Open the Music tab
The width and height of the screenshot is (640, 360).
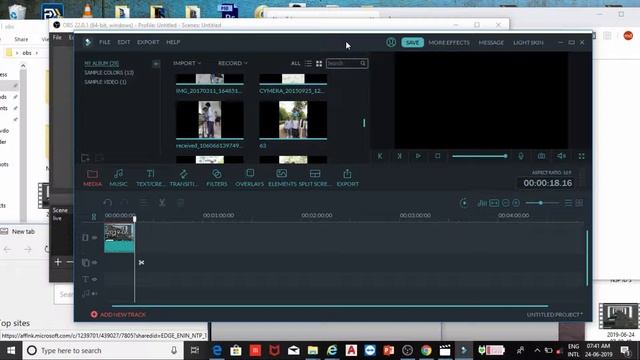click(x=118, y=178)
